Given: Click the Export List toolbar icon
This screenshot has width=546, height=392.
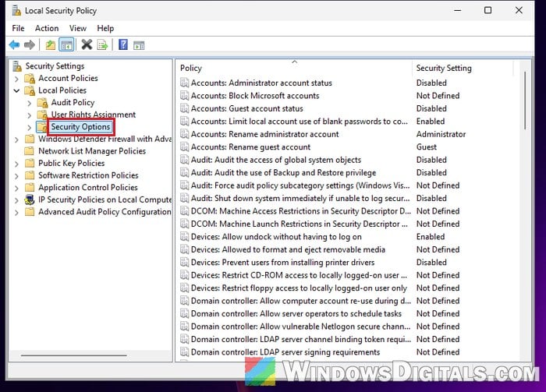Looking at the screenshot, I should 103,45.
